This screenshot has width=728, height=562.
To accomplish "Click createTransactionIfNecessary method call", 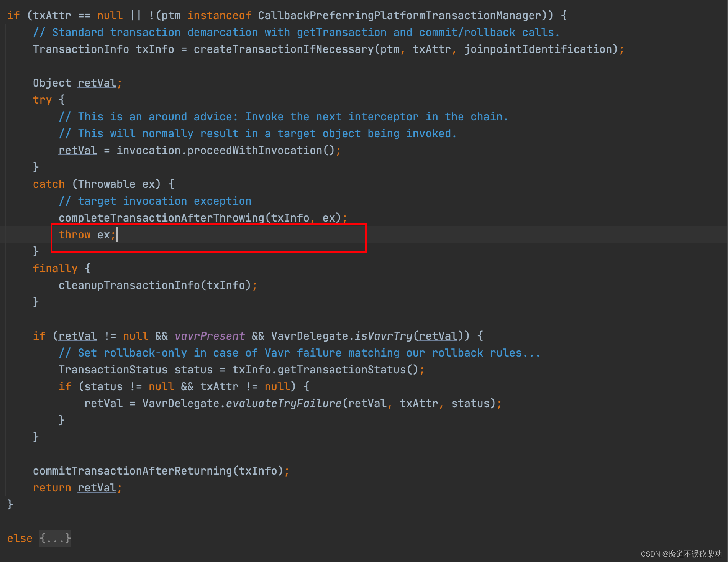I will click(x=284, y=49).
